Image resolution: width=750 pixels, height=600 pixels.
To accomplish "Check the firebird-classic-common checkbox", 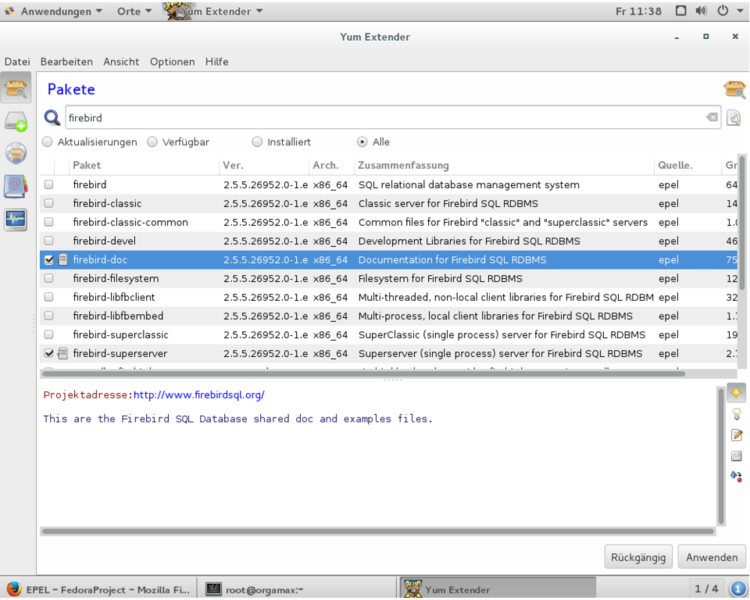I will 49,222.
